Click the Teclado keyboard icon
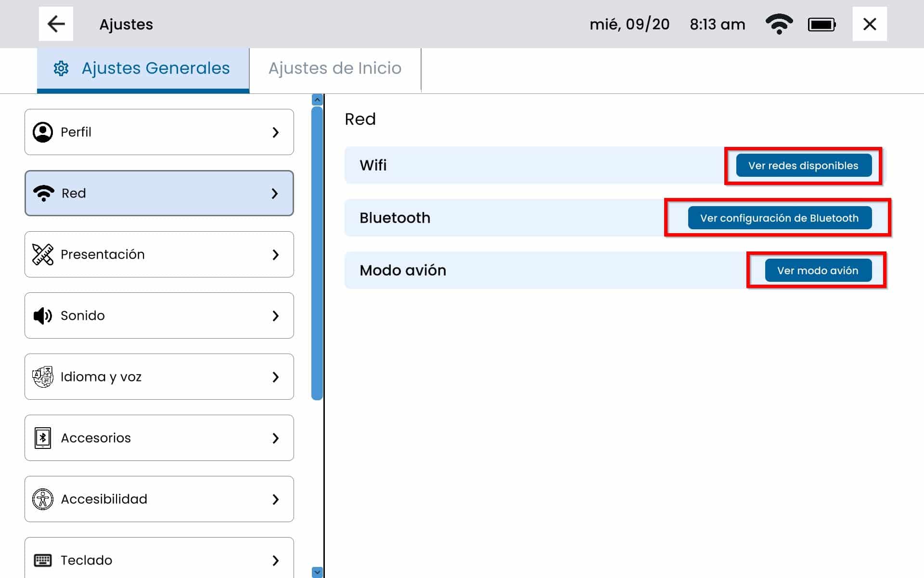The width and height of the screenshot is (924, 578). tap(43, 560)
